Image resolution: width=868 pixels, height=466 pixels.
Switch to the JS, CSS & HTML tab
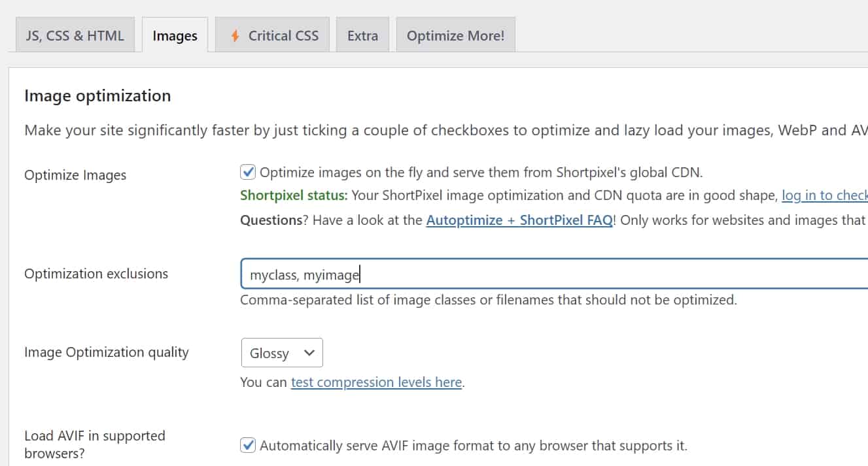75,36
